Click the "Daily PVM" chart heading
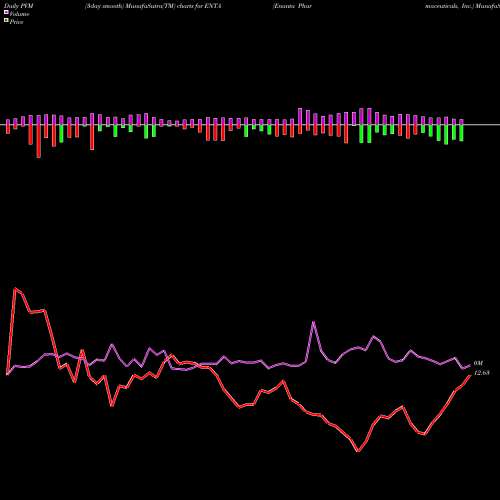Image resolution: width=500 pixels, height=500 pixels. (x=19, y=6)
